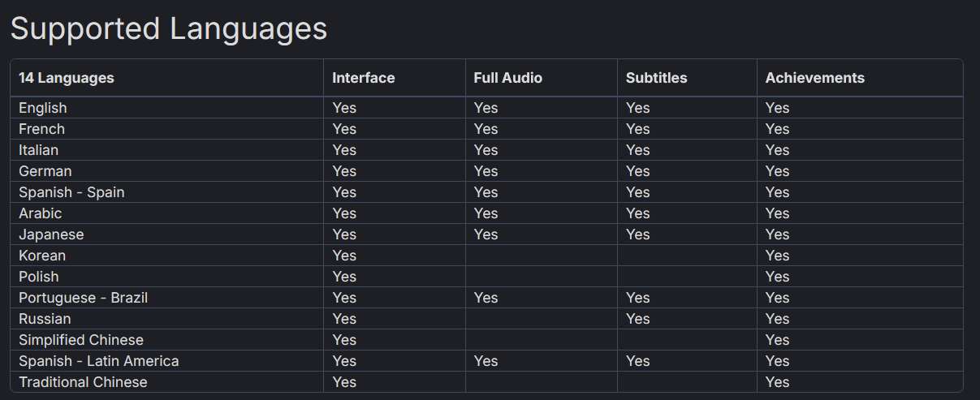Click the Arabic language name

coord(41,213)
